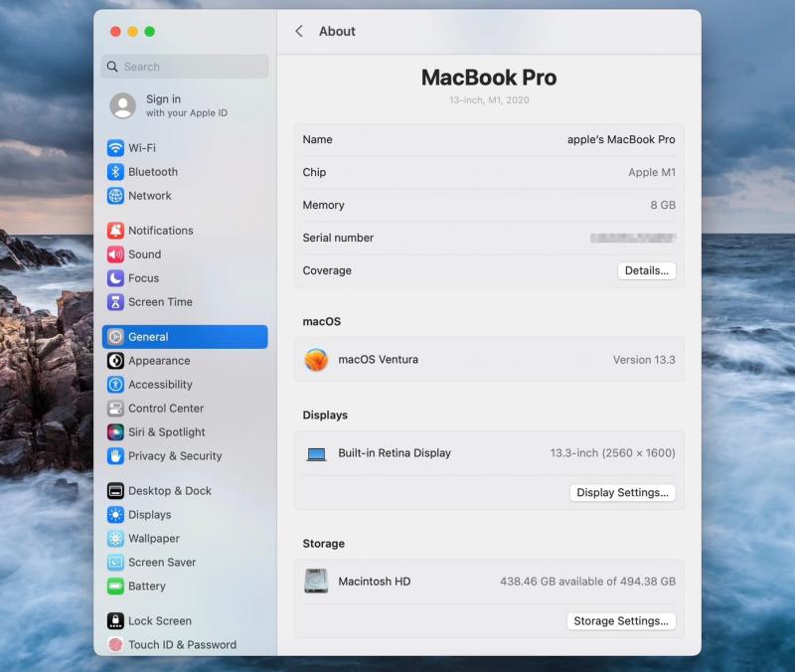Open Lock Screen settings
The image size is (795, 672).
click(185, 620)
